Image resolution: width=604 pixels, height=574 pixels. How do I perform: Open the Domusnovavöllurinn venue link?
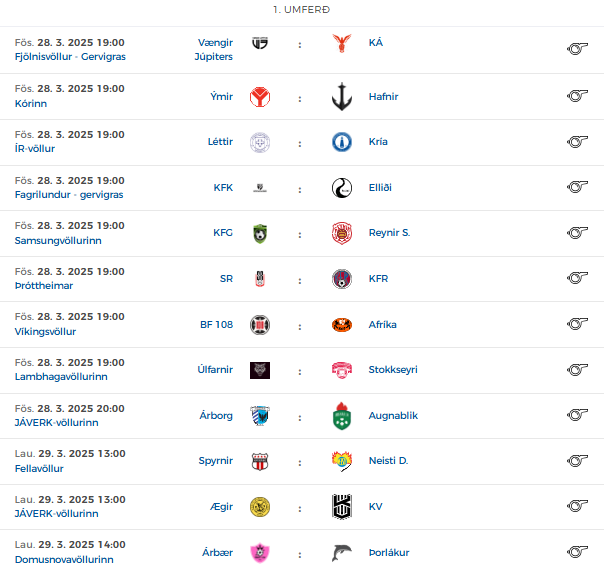(64, 559)
